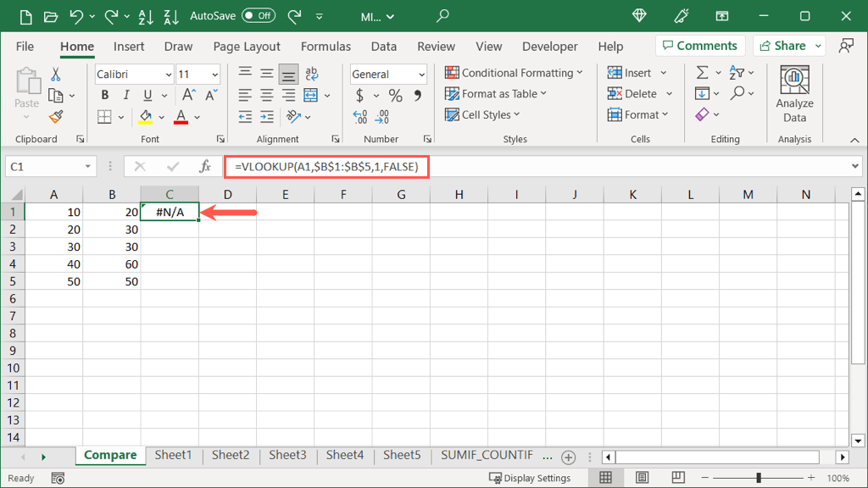Apply Percent Style number format
868x488 pixels.
pos(396,96)
